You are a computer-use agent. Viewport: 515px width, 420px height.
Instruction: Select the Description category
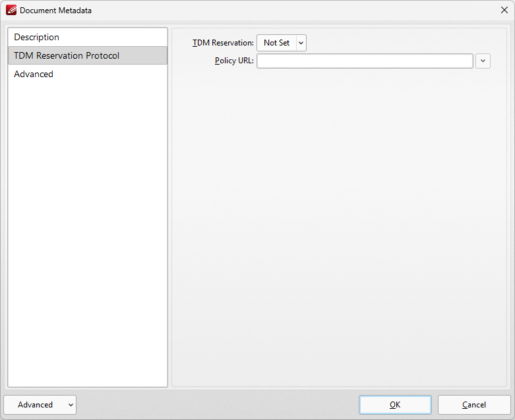click(x=37, y=37)
